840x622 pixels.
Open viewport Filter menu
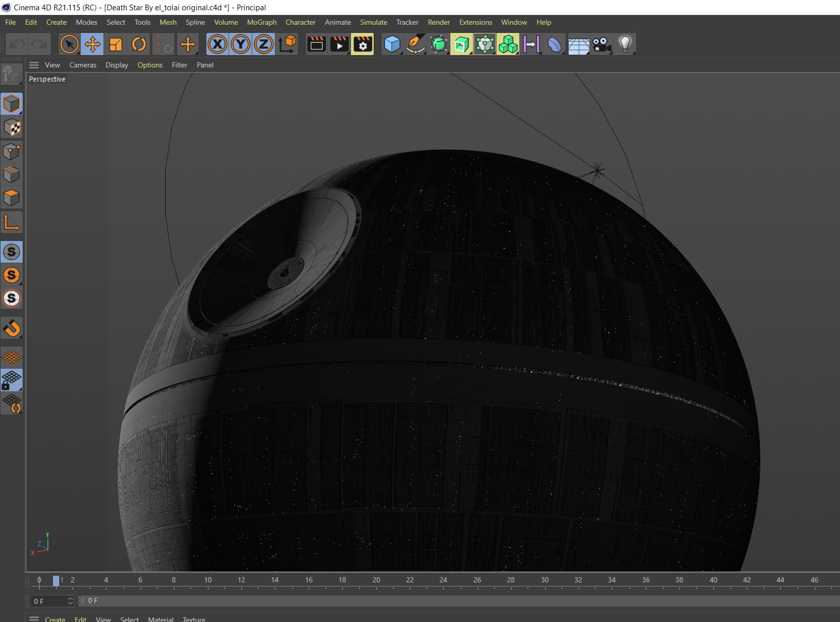180,65
